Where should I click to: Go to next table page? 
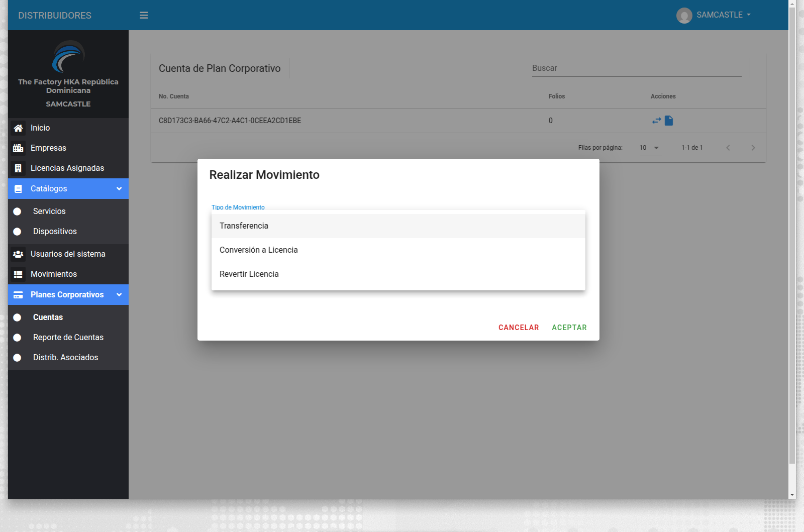coord(753,148)
